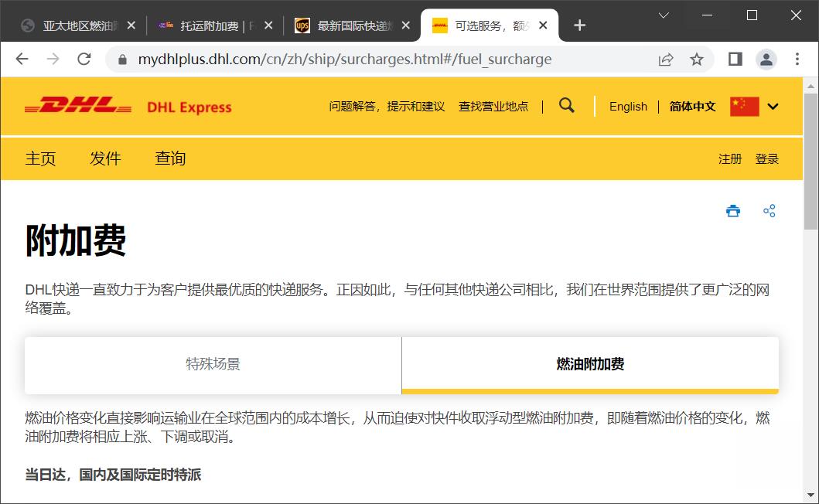
Task: Close the 亚太地区燃油 tab
Action: point(131,25)
